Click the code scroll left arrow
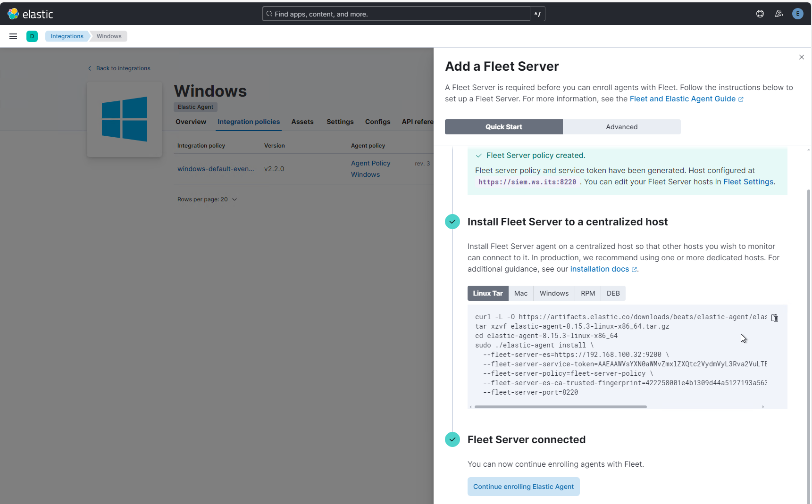Viewport: 812px width, 504px height. (x=470, y=407)
